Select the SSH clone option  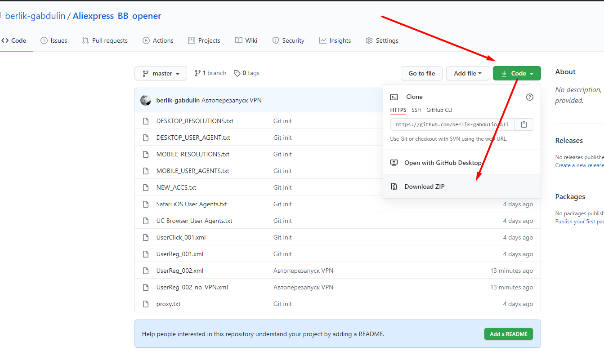[416, 110]
